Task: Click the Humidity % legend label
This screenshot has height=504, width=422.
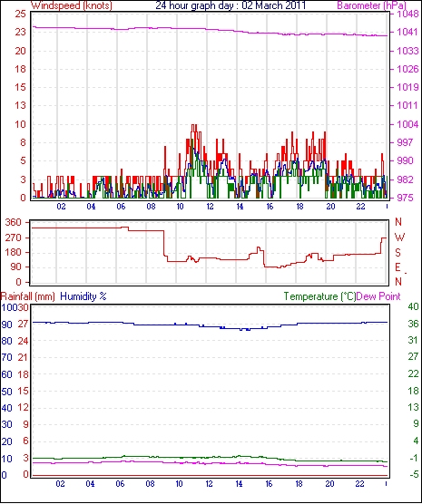Action: click(83, 296)
